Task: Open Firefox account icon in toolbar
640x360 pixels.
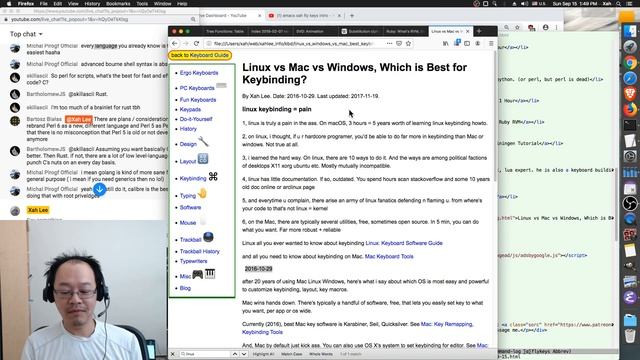Action: [x=478, y=43]
